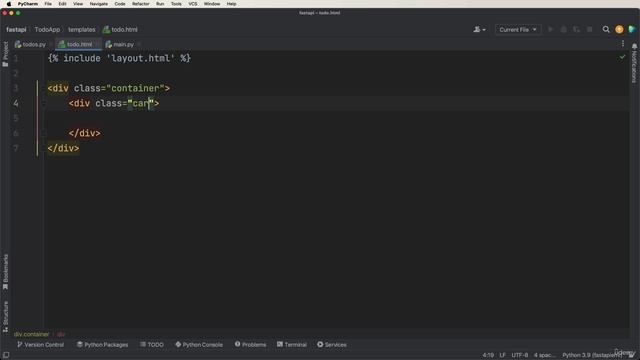
Task: Open the JetBrains Toolbox icon in toolbar
Action: tap(632, 29)
